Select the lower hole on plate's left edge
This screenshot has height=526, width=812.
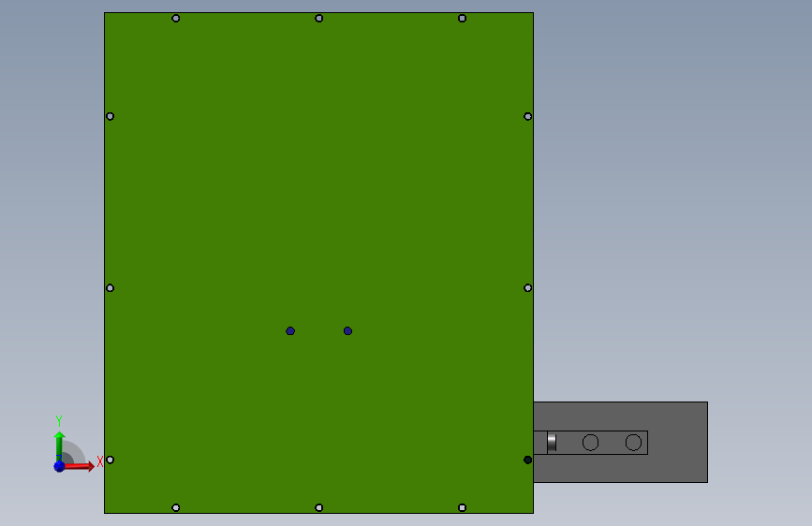coord(111,460)
